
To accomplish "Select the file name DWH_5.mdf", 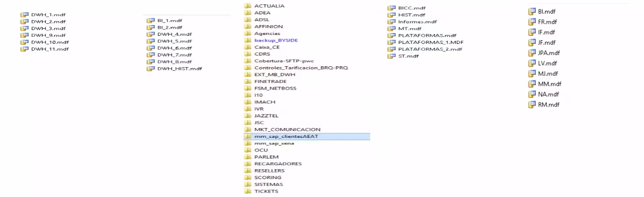I will pyautogui.click(x=174, y=41).
